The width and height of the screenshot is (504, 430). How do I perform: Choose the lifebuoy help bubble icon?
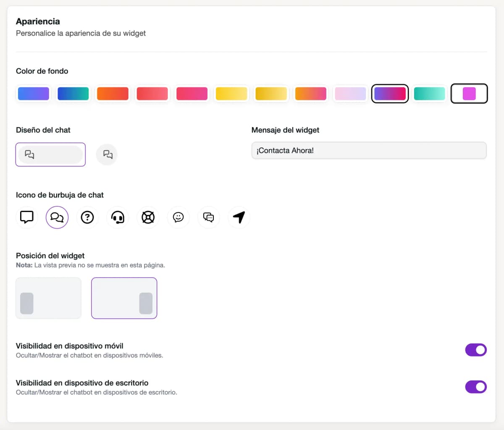click(148, 217)
